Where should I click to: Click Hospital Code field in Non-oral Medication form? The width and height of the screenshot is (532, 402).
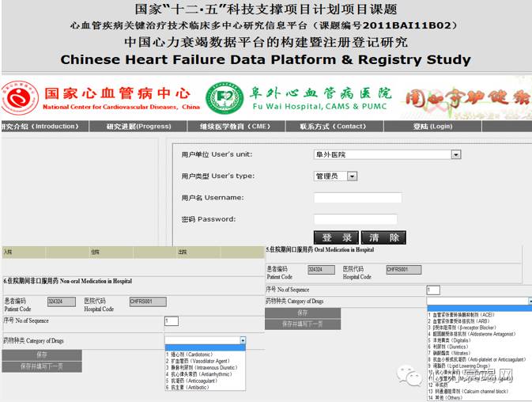click(148, 301)
